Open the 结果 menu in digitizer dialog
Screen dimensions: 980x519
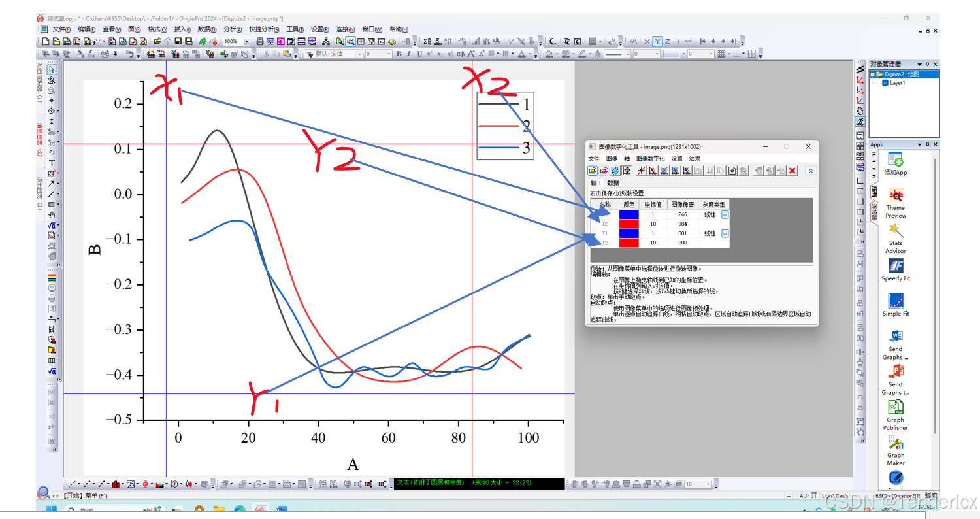coord(694,158)
